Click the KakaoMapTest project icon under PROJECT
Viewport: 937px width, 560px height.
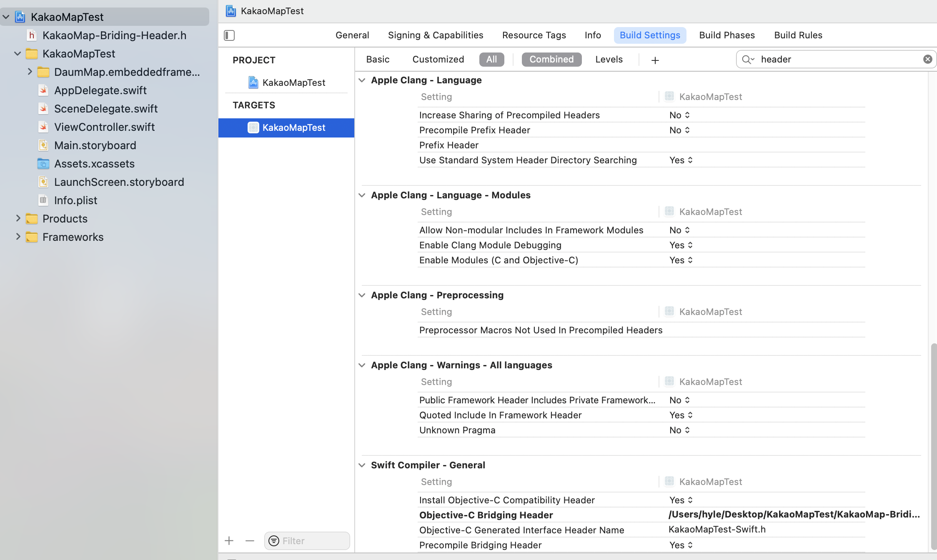(253, 82)
